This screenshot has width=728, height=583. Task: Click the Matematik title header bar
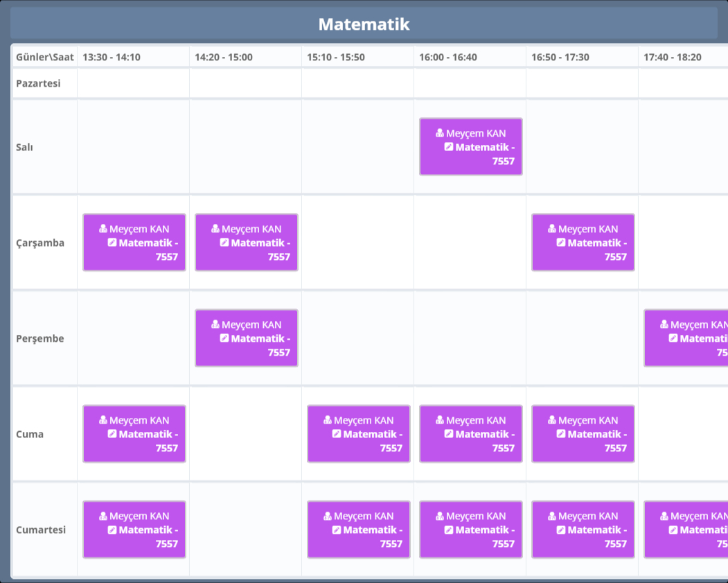(x=364, y=24)
